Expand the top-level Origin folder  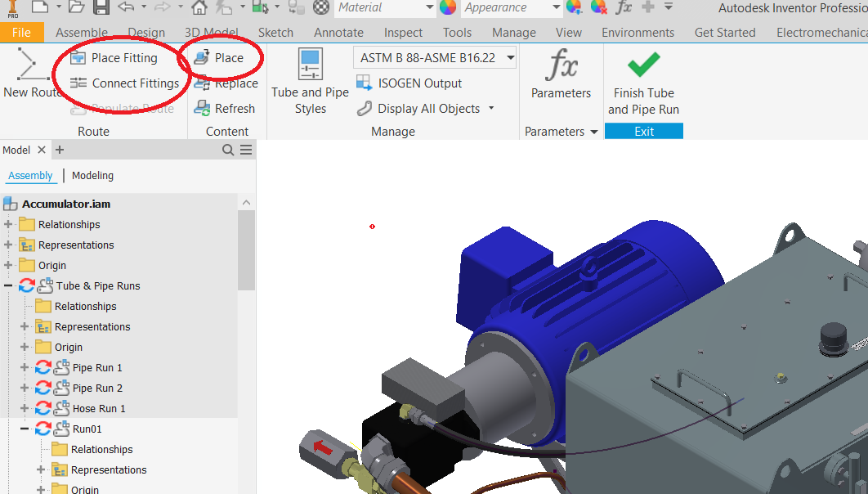[x=7, y=265]
